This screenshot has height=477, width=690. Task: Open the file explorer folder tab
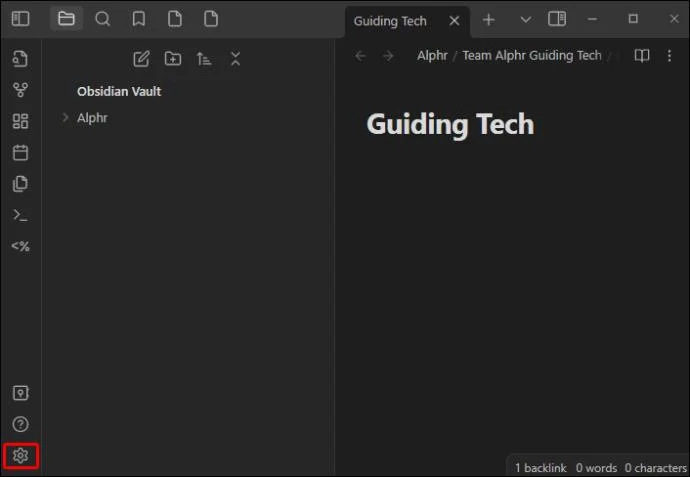pyautogui.click(x=66, y=19)
